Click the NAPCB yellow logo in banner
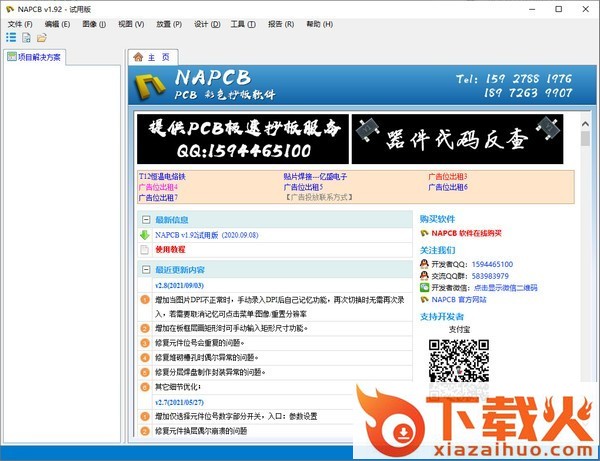600x461 pixels. pos(150,86)
